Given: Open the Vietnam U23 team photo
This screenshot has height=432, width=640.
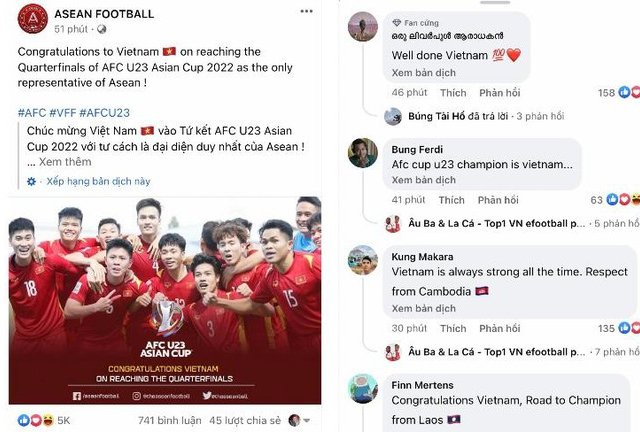Looking at the screenshot, I should coord(165,301).
